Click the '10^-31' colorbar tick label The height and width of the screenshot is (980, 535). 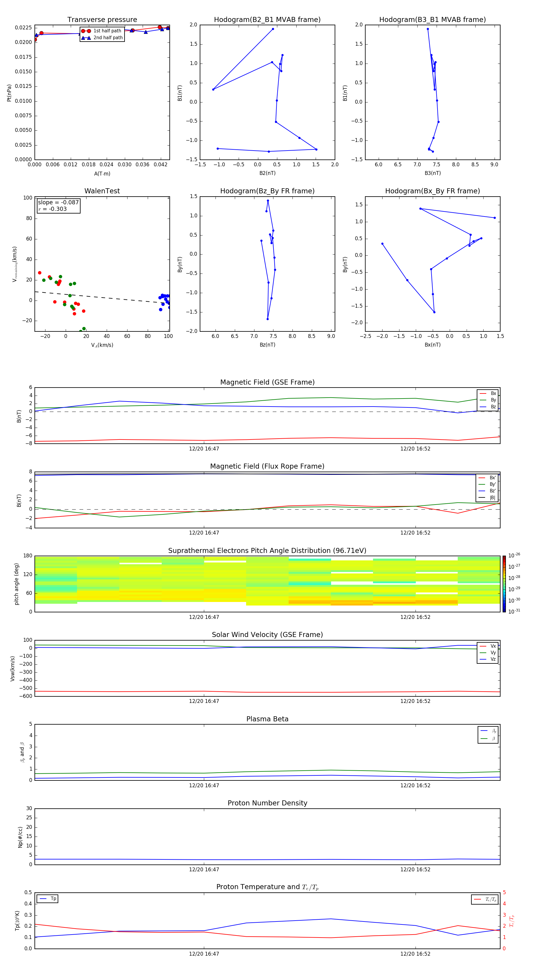coord(514,611)
